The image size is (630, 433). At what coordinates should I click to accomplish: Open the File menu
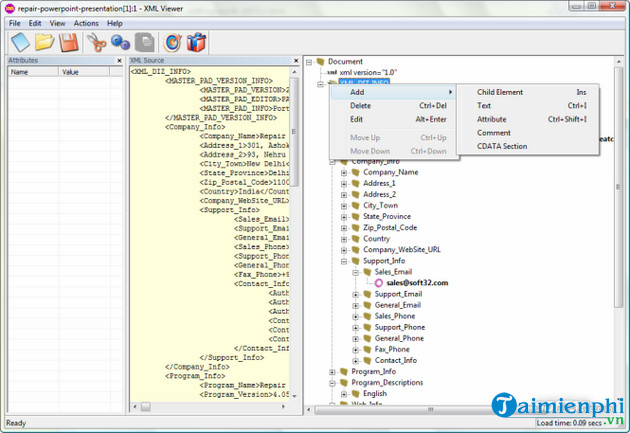coord(14,23)
